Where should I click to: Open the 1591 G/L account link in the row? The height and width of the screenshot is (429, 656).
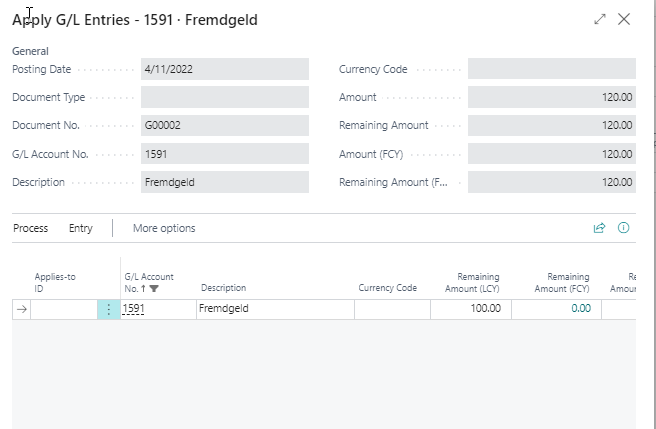tap(133, 309)
